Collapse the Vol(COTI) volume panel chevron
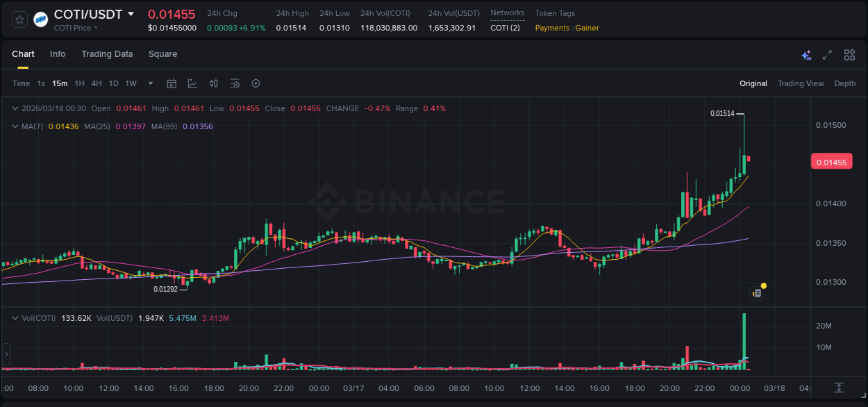 (x=15, y=317)
